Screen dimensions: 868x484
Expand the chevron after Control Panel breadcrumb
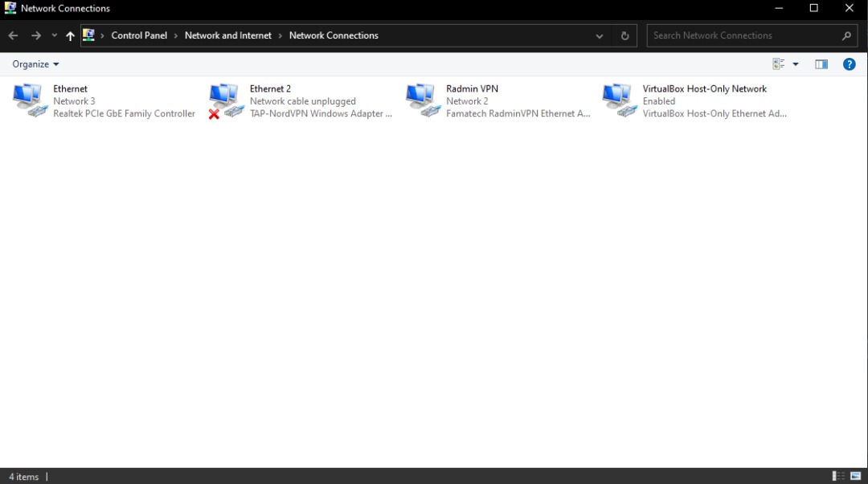click(x=176, y=35)
